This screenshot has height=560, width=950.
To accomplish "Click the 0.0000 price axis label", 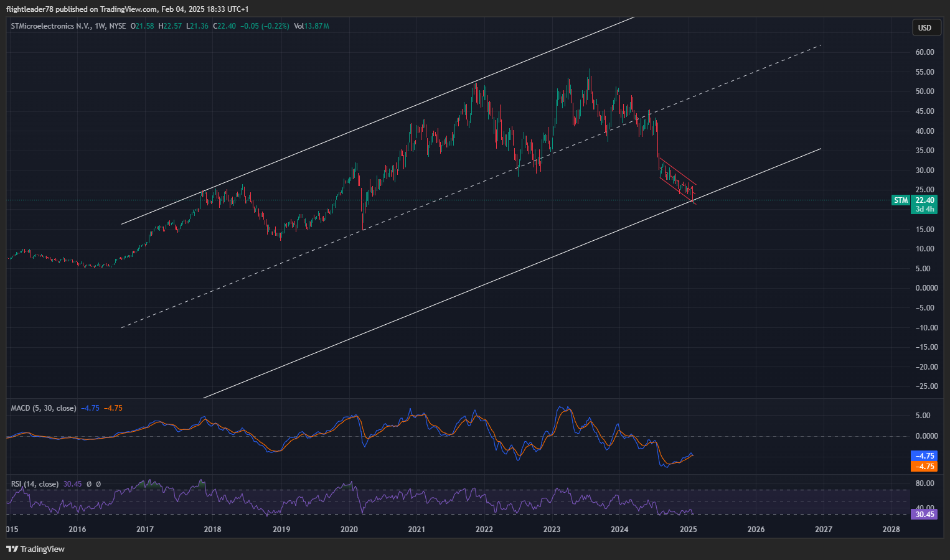I will tap(926, 288).
